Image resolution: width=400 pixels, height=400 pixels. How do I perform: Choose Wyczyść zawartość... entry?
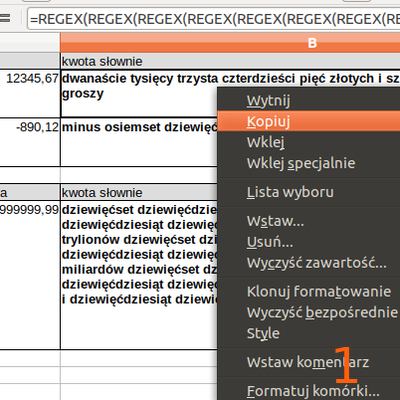pos(309,263)
